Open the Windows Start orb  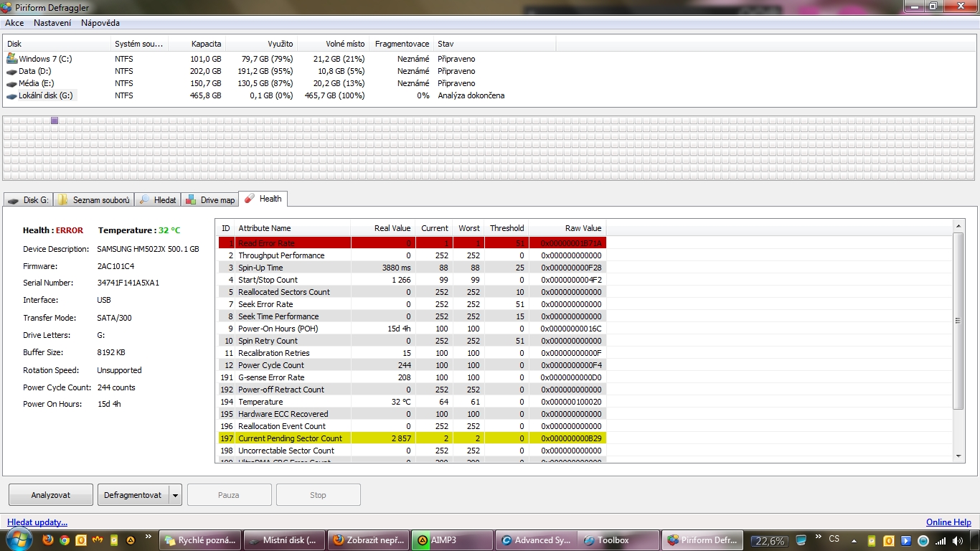tap(19, 540)
